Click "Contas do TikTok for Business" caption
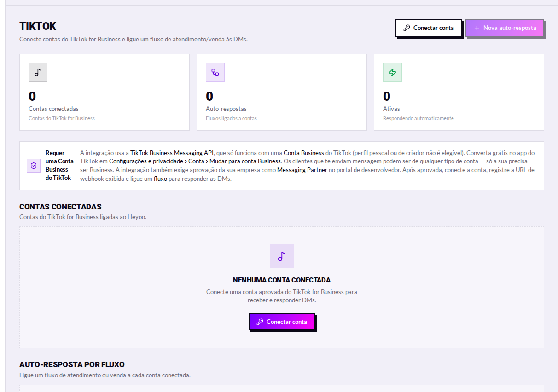This screenshot has height=392, width=558. click(x=62, y=118)
